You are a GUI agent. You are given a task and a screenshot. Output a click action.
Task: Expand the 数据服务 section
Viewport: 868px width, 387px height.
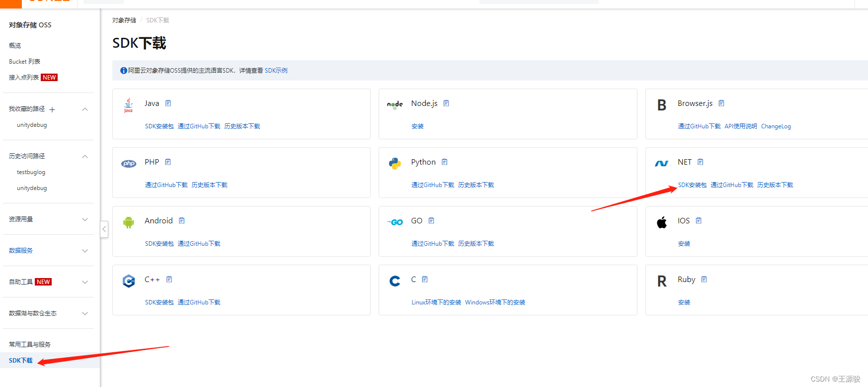(85, 251)
